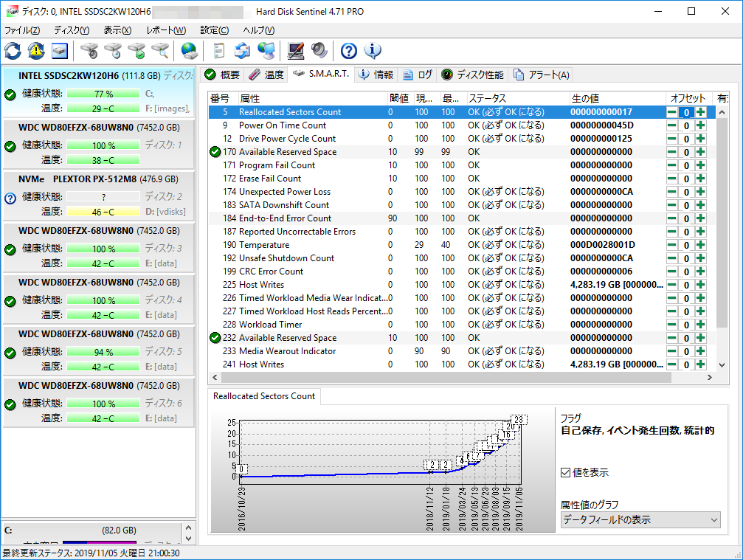Click the refresh icon with yellow warning triangle
The height and width of the screenshot is (560, 743).
pos(36,51)
